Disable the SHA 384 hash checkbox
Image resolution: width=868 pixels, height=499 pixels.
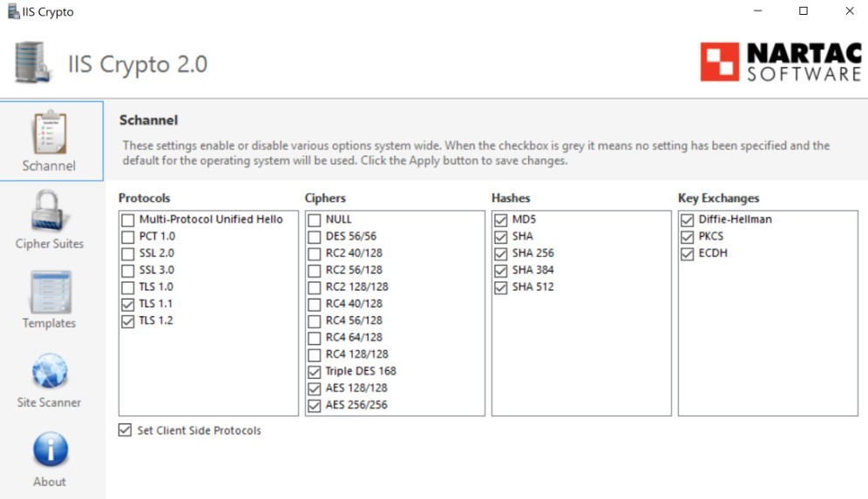501,271
